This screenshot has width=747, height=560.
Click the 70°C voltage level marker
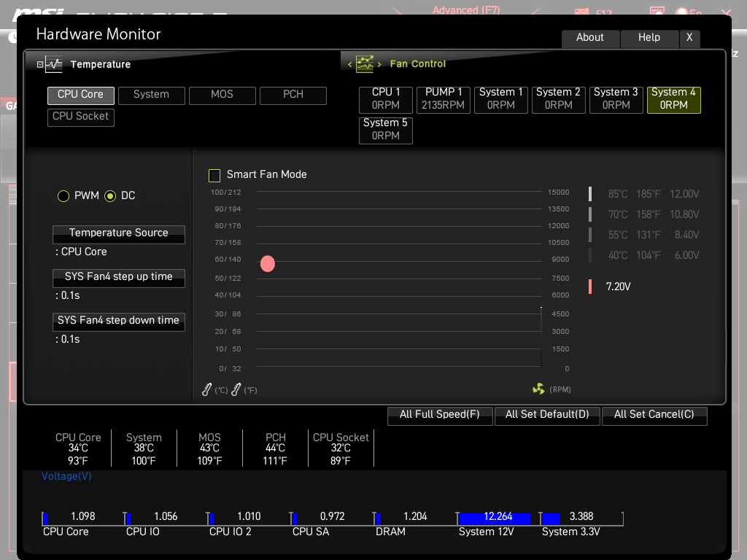pyautogui.click(x=590, y=214)
